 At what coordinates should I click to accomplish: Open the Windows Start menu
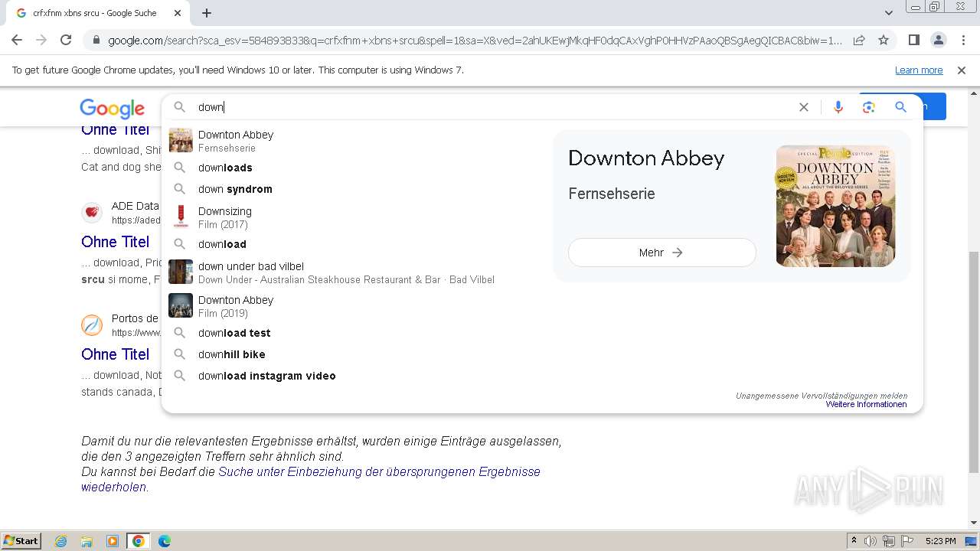tap(21, 541)
